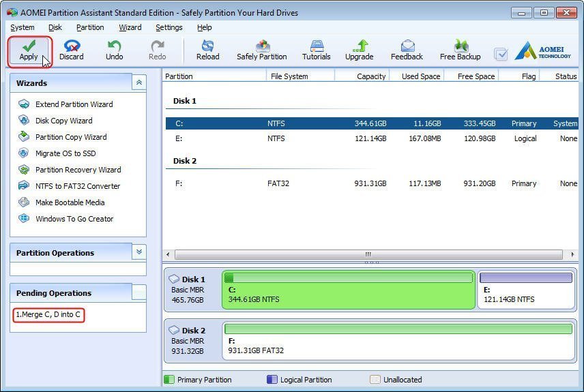Viewport: 584px width, 392px height.
Task: Sort by Used Space column header
Action: point(416,76)
